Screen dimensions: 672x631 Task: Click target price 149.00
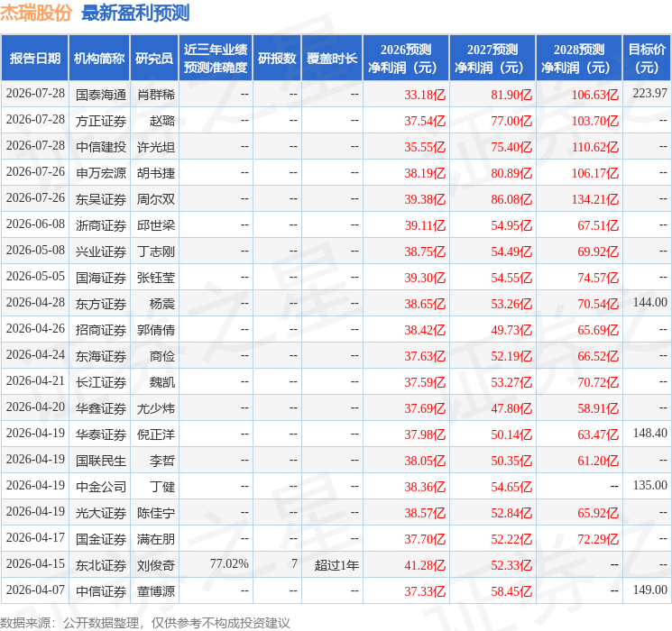(x=649, y=590)
